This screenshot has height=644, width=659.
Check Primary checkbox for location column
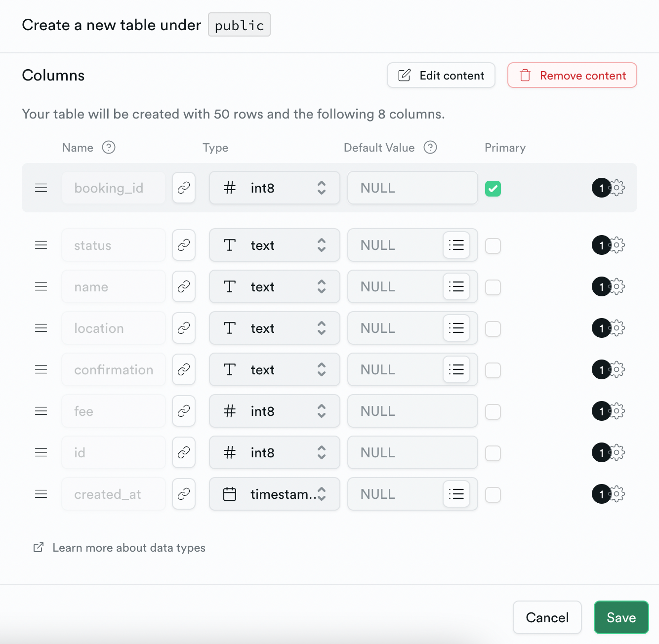(493, 328)
